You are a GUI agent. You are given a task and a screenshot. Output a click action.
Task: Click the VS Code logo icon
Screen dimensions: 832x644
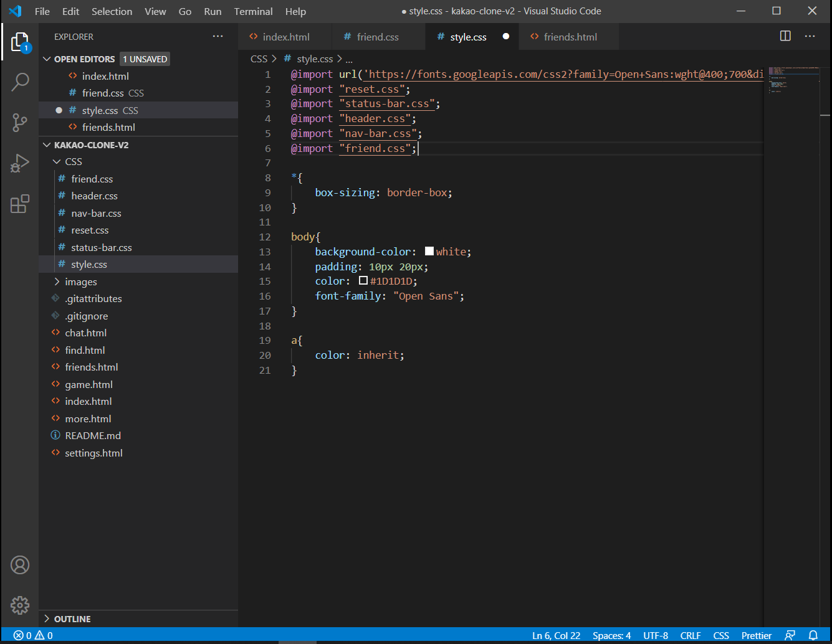(15, 11)
